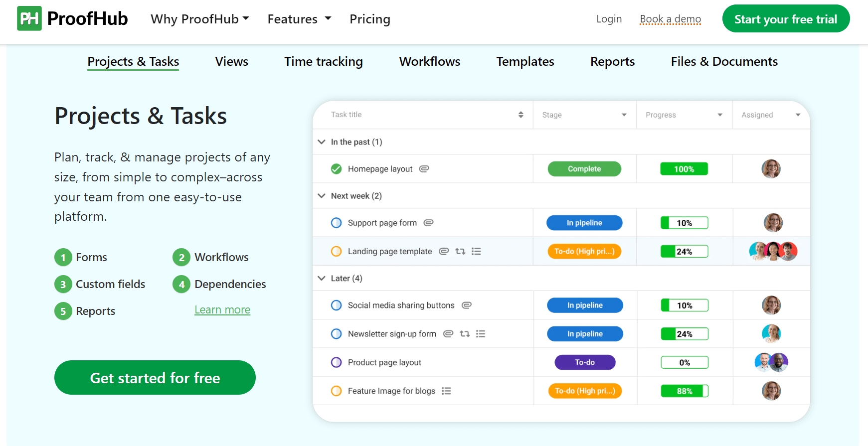Mark Support page form task complete

tap(337, 223)
